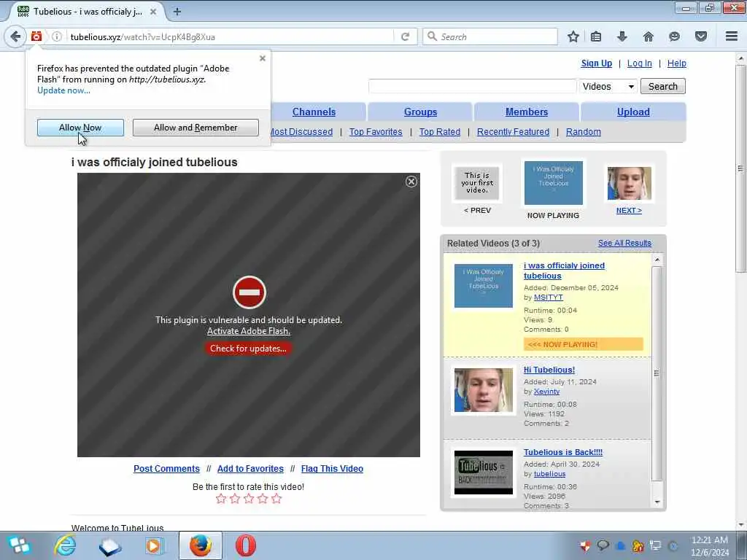Click the Update now link

coord(64,90)
